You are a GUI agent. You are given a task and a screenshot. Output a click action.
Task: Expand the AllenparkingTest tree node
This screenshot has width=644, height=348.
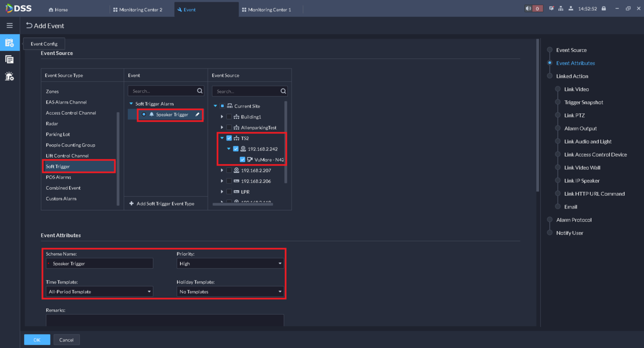(x=222, y=128)
